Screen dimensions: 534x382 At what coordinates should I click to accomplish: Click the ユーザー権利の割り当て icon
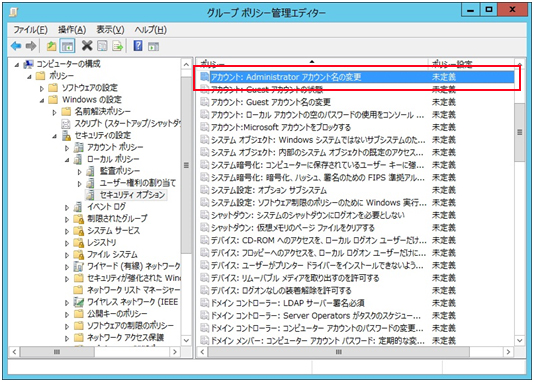point(90,183)
